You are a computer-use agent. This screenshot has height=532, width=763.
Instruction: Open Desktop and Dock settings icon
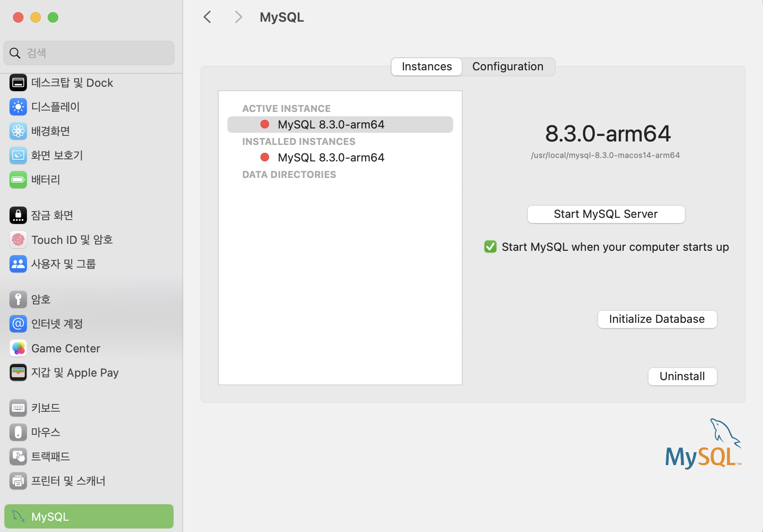click(x=18, y=82)
